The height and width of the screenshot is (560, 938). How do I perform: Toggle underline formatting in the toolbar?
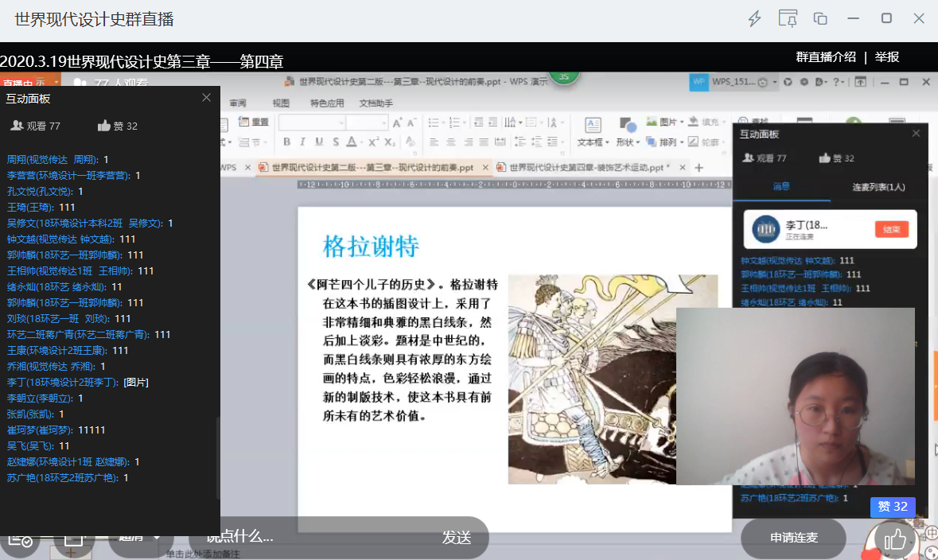[x=319, y=142]
